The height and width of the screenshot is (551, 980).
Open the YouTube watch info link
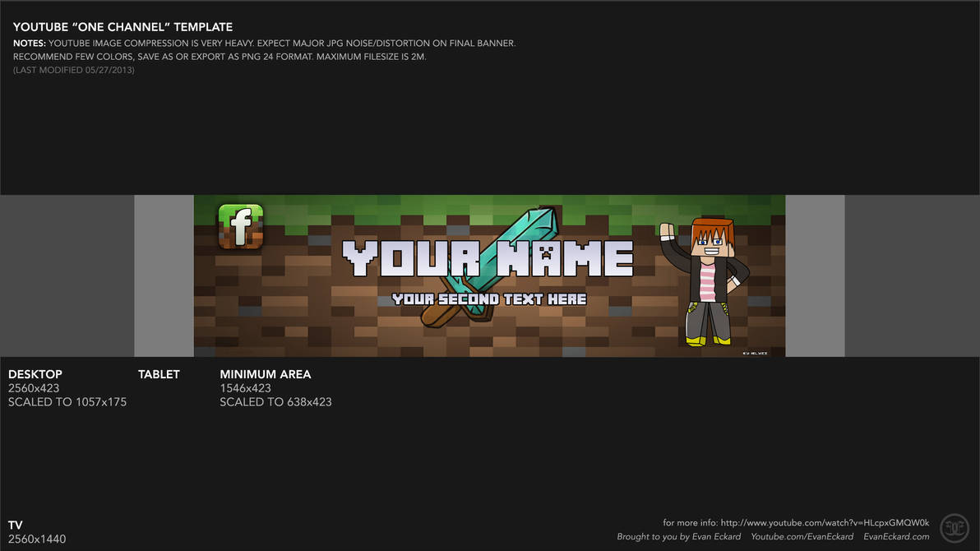coord(822,522)
